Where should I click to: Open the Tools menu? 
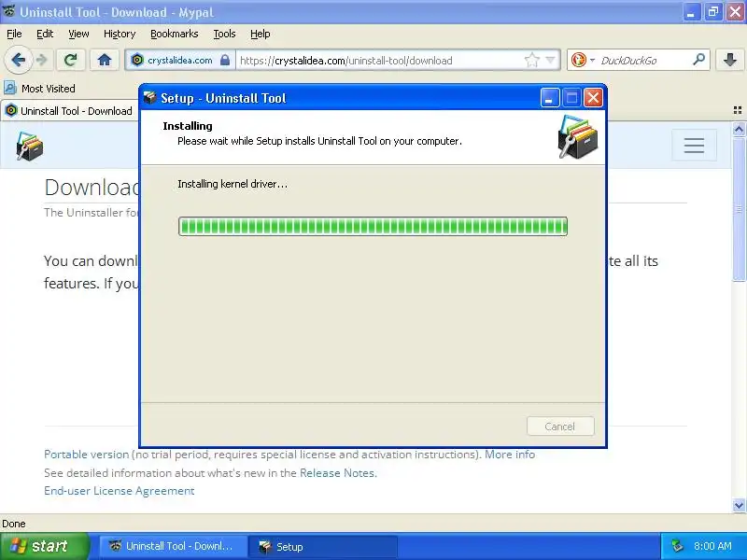[224, 34]
